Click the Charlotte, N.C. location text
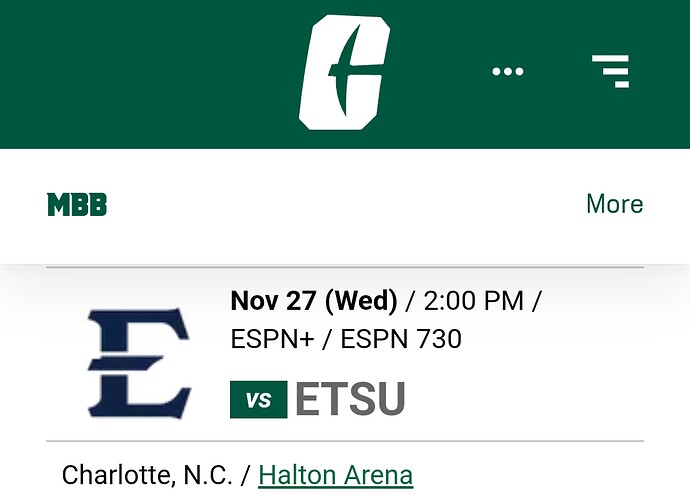 147,475
